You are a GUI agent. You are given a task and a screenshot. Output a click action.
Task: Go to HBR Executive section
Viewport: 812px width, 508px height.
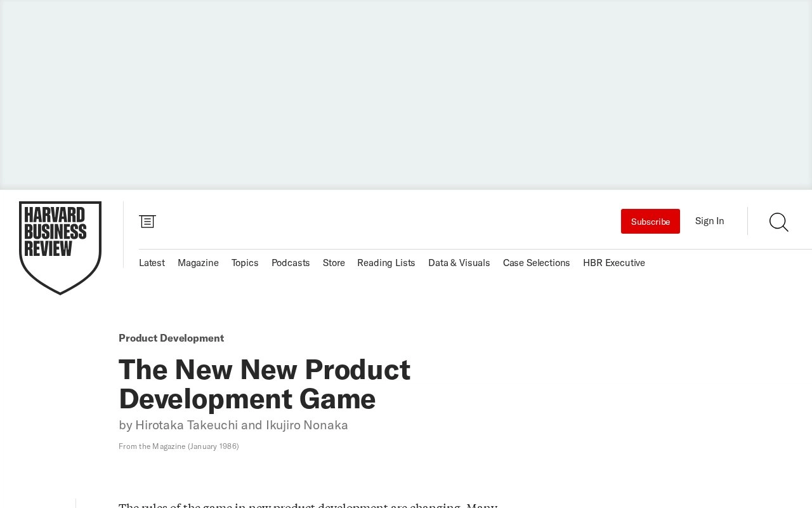[x=614, y=263]
